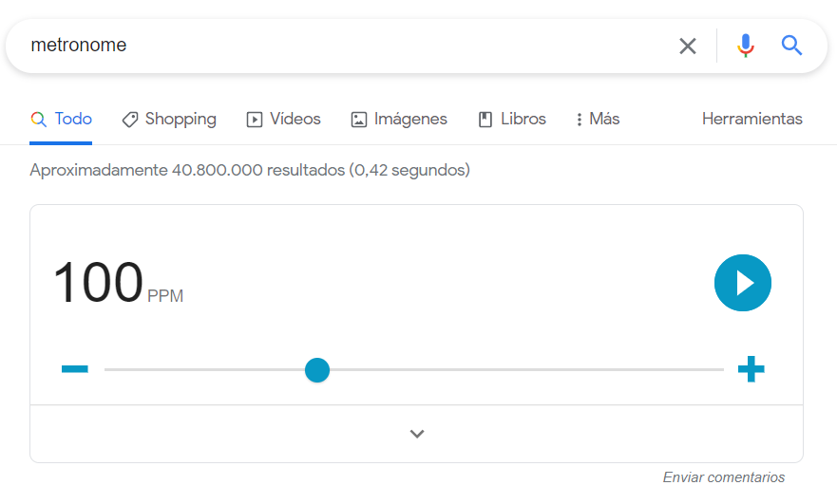The height and width of the screenshot is (504, 837).
Task: Clear the search box with the X icon
Action: pos(688,46)
